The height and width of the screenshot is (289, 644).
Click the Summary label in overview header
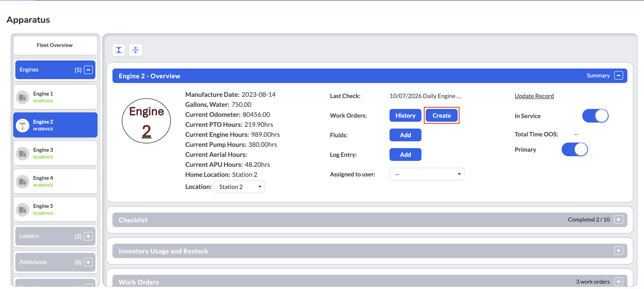click(x=598, y=76)
